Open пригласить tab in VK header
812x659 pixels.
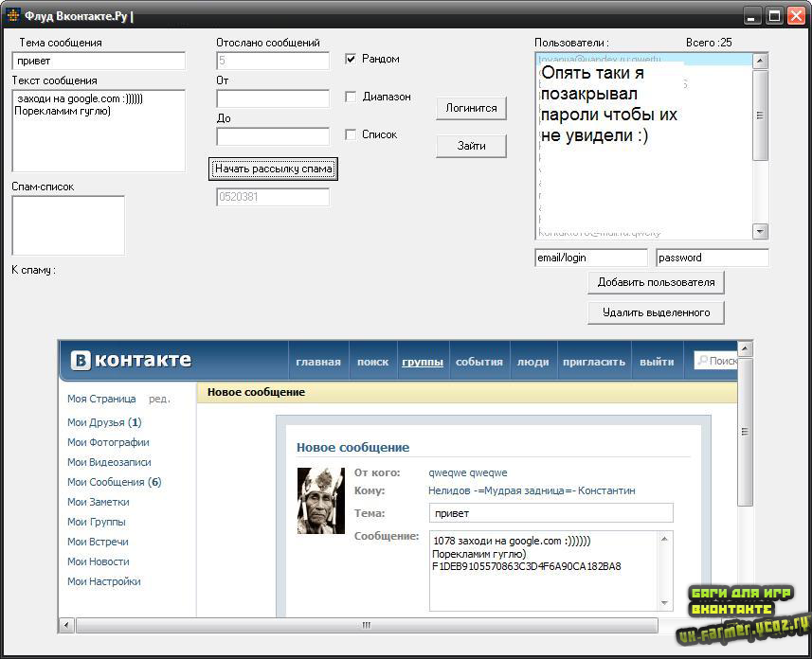[594, 362]
